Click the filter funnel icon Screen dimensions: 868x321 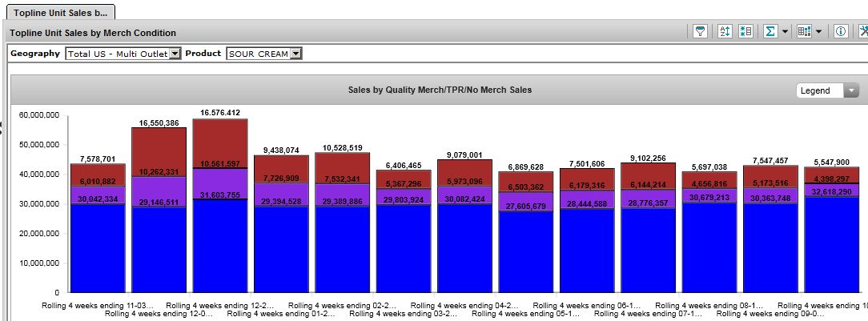pyautogui.click(x=701, y=32)
